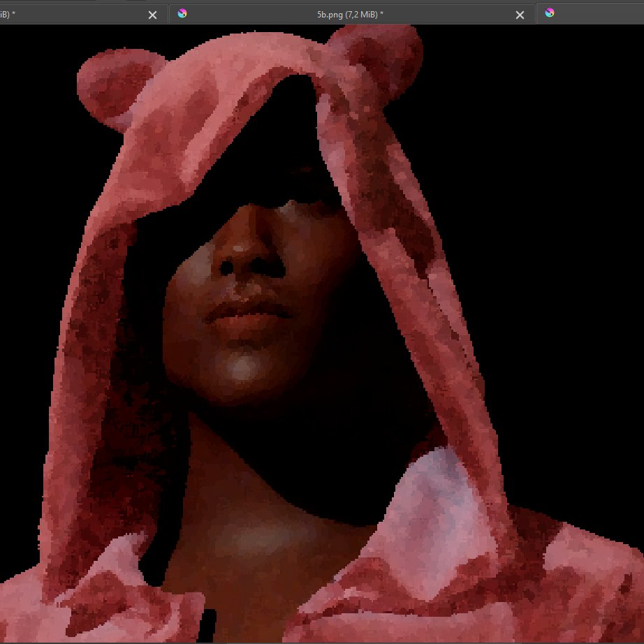Close the 5b.png document tab

pyautogui.click(x=520, y=15)
